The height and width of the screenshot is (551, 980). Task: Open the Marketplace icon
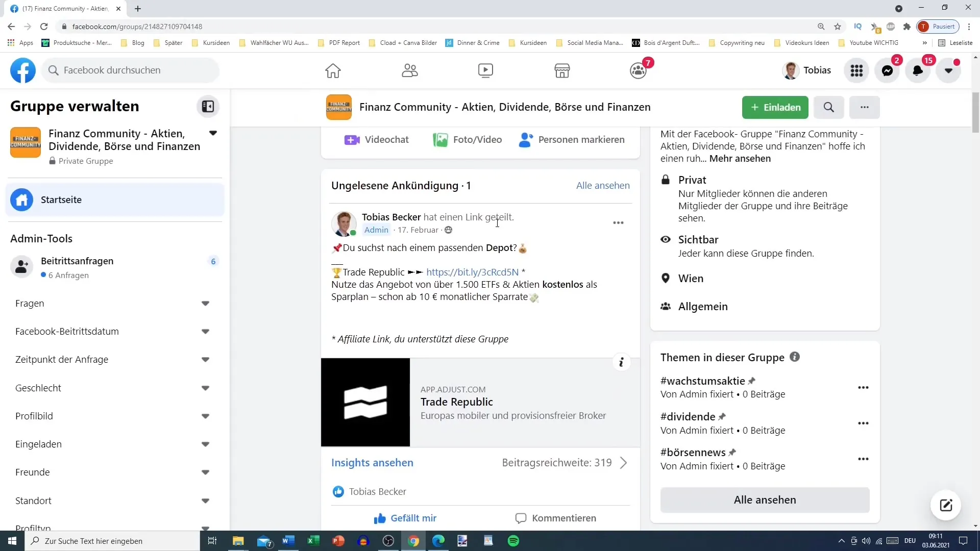[x=562, y=70]
